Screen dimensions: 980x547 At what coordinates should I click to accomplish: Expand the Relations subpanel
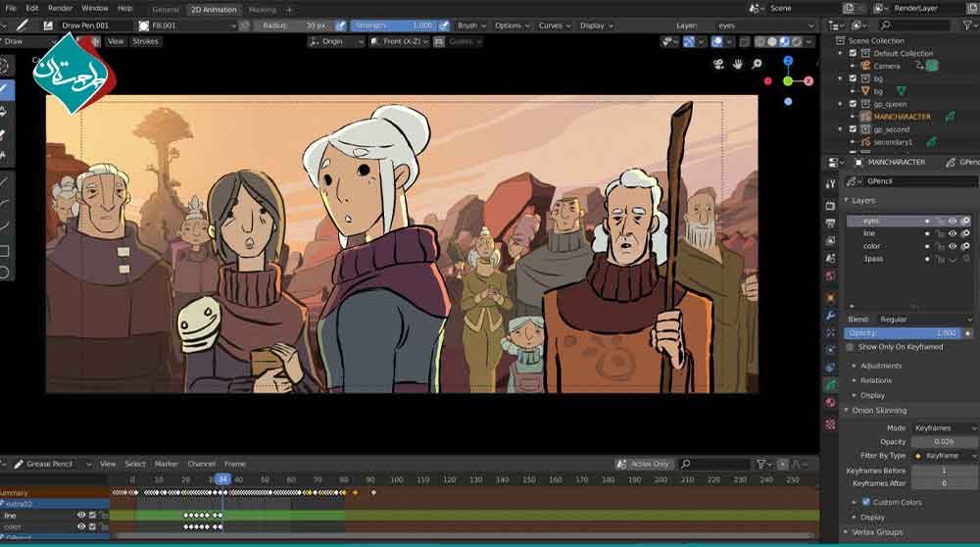[x=875, y=380]
